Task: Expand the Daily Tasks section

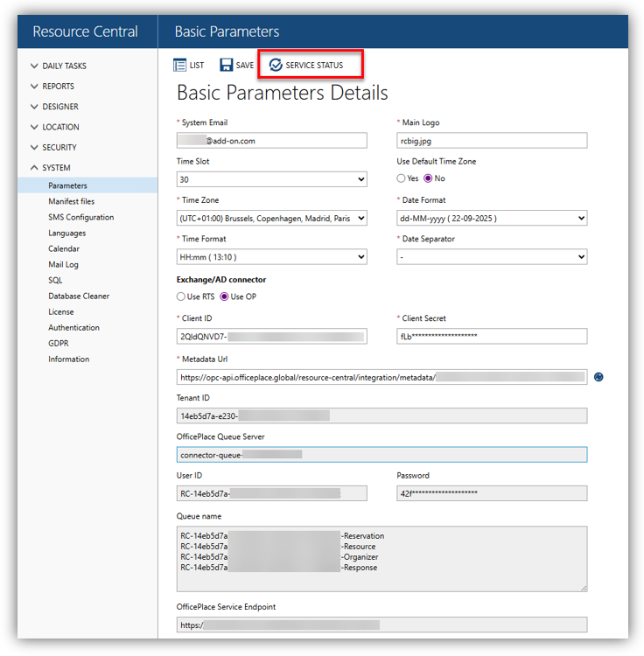Action: pyautogui.click(x=59, y=66)
